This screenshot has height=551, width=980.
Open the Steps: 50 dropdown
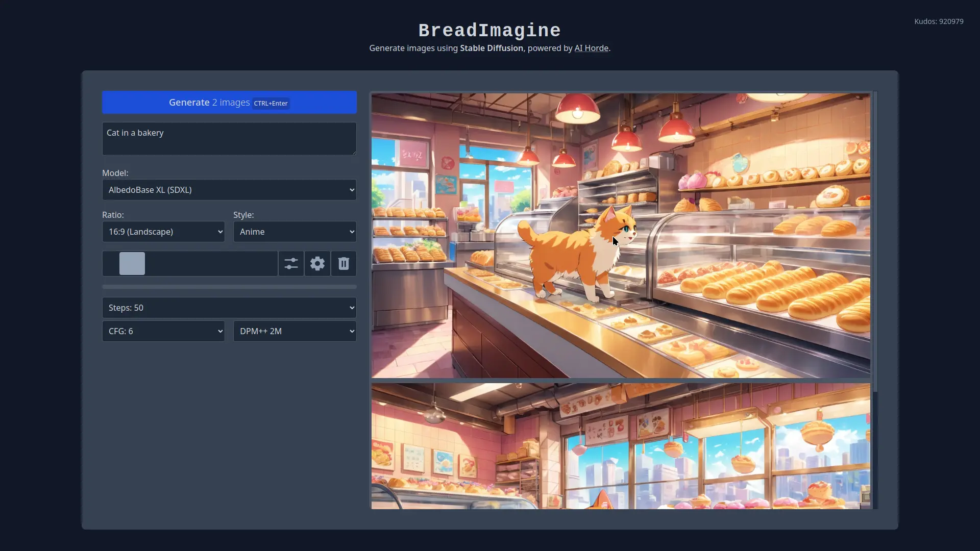(229, 308)
